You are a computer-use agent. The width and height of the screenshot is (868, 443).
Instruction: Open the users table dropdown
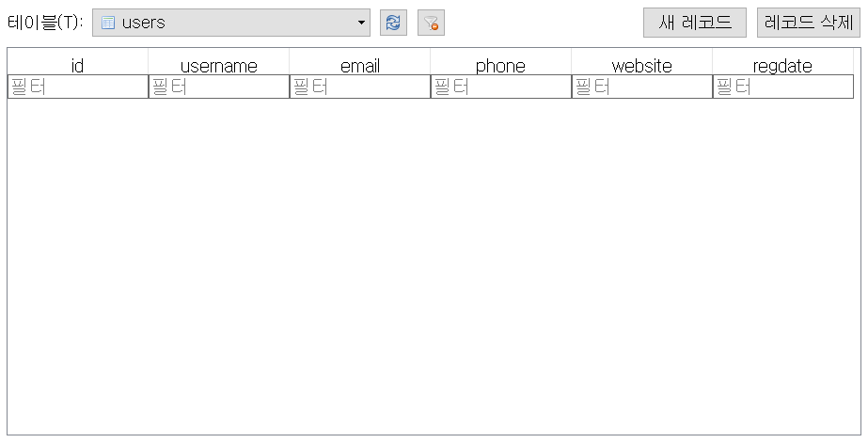pos(230,23)
